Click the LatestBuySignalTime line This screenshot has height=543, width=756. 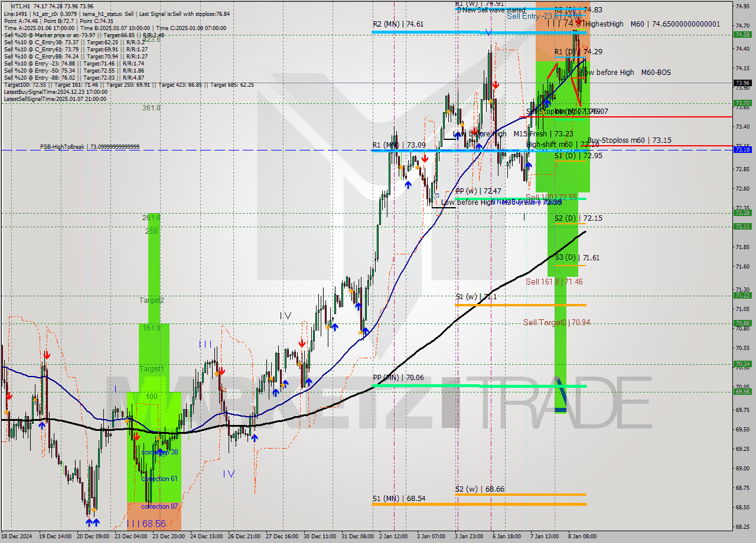pyautogui.click(x=56, y=92)
